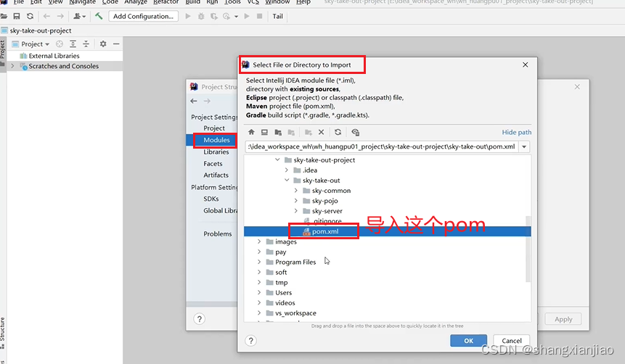
Task: Click the Back navigation arrow in main toolbar
Action: (x=46, y=17)
